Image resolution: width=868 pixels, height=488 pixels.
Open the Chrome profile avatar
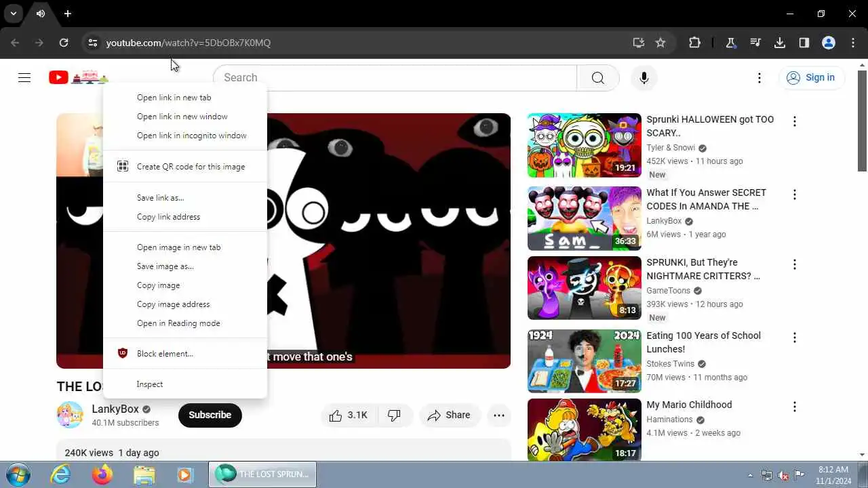point(829,43)
